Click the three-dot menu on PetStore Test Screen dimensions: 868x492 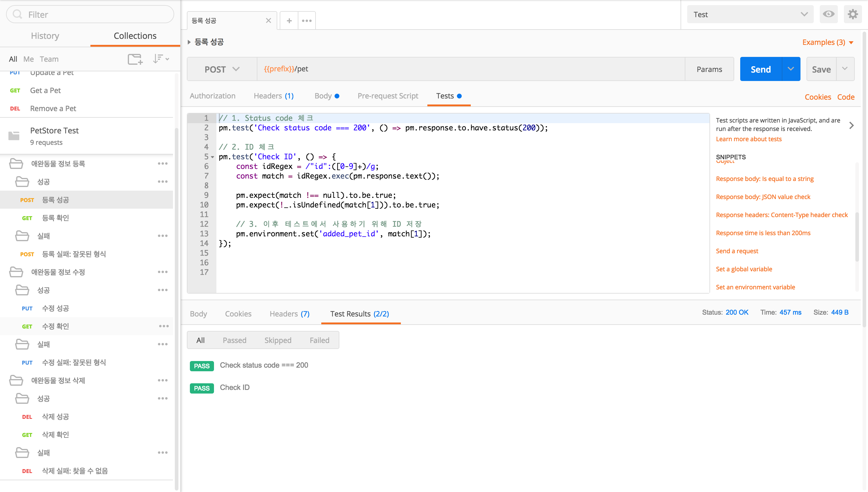click(x=165, y=136)
